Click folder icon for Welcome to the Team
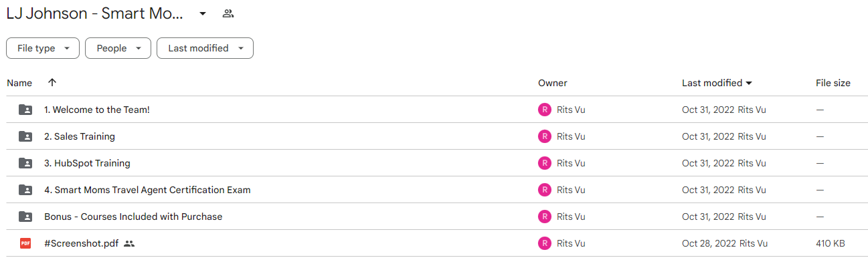868x270 pixels. click(x=25, y=110)
